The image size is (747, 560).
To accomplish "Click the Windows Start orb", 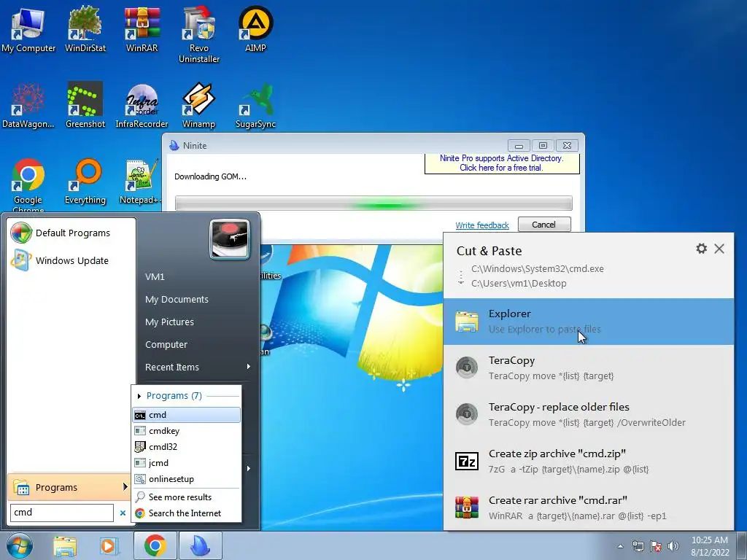I will click(19, 545).
